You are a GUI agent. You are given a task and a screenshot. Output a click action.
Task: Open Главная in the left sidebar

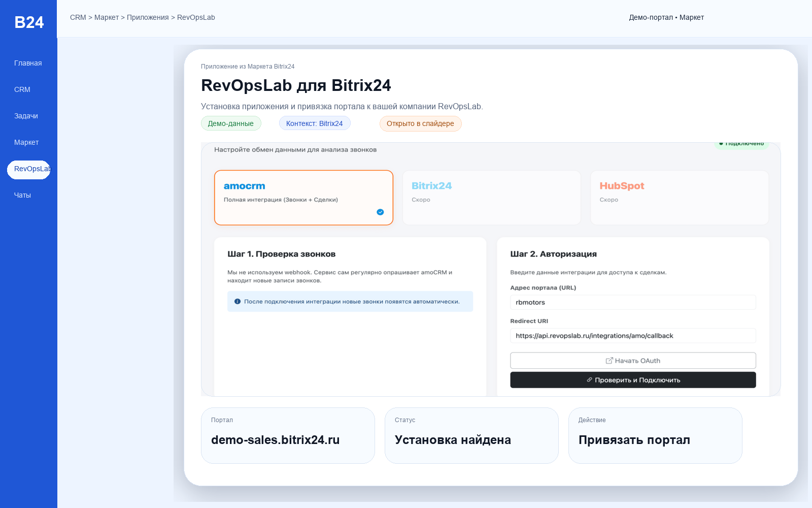click(x=28, y=63)
